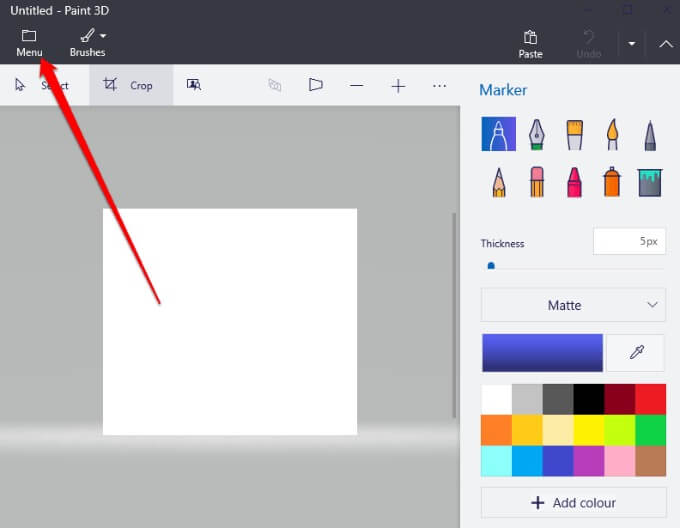Pick the Watercolour brush
The image size is (680, 528).
[612, 134]
